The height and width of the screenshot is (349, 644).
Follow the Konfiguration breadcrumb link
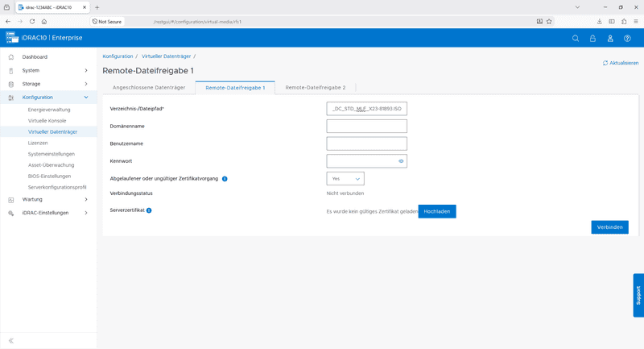pyautogui.click(x=118, y=56)
